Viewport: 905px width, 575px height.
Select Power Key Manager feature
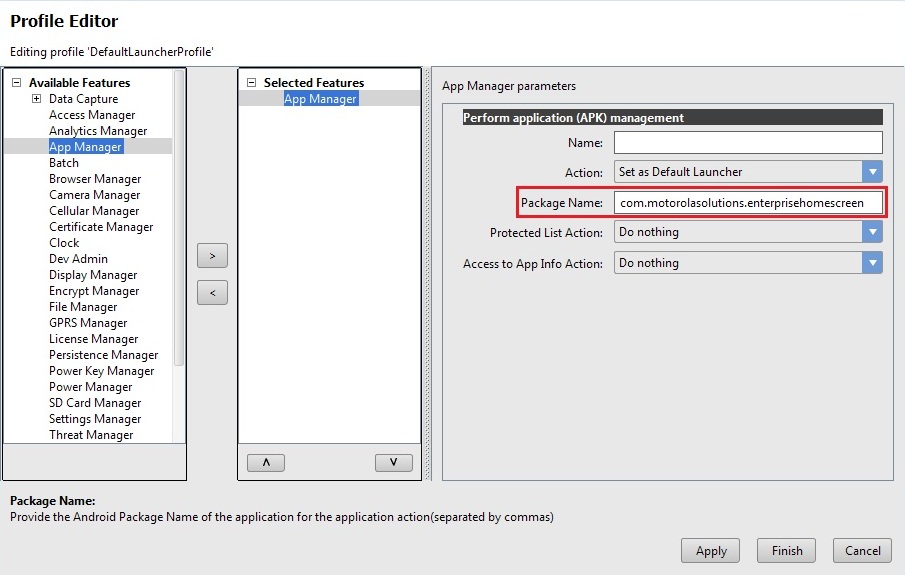[x=101, y=371]
